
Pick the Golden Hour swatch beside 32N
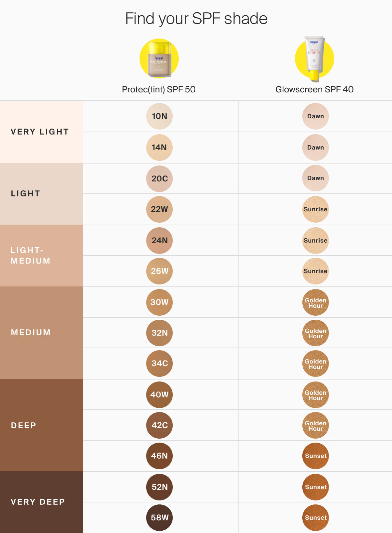tap(316, 333)
